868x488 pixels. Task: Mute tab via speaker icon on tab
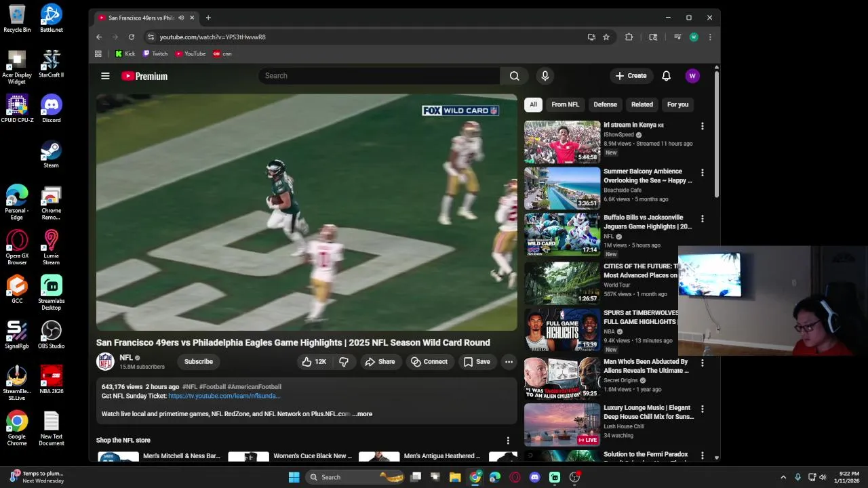tap(181, 18)
